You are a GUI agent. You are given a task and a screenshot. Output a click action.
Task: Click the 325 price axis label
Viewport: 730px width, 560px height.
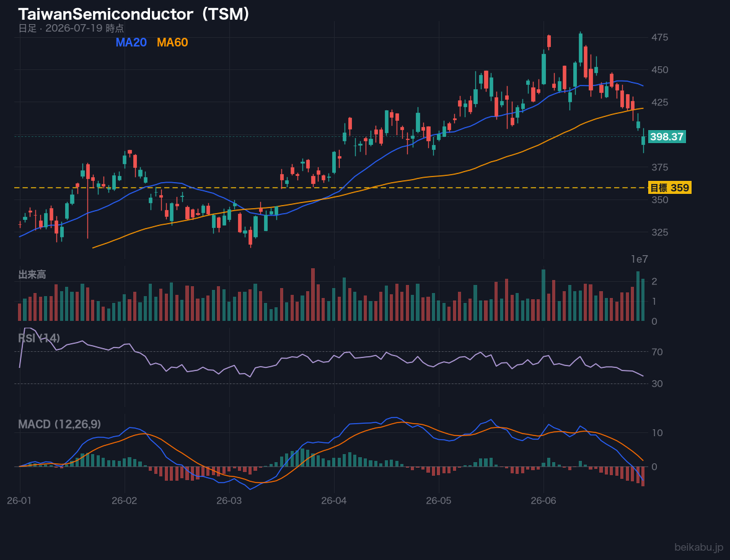660,232
